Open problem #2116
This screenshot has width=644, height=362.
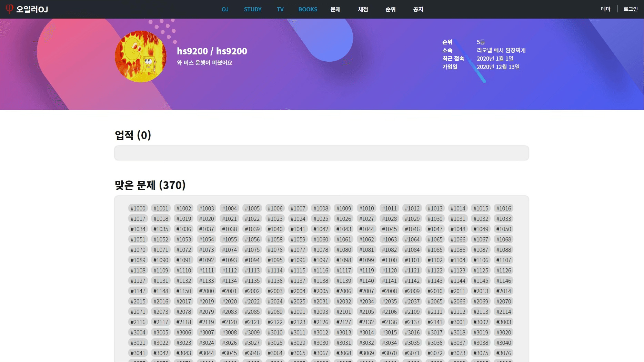tap(138, 322)
